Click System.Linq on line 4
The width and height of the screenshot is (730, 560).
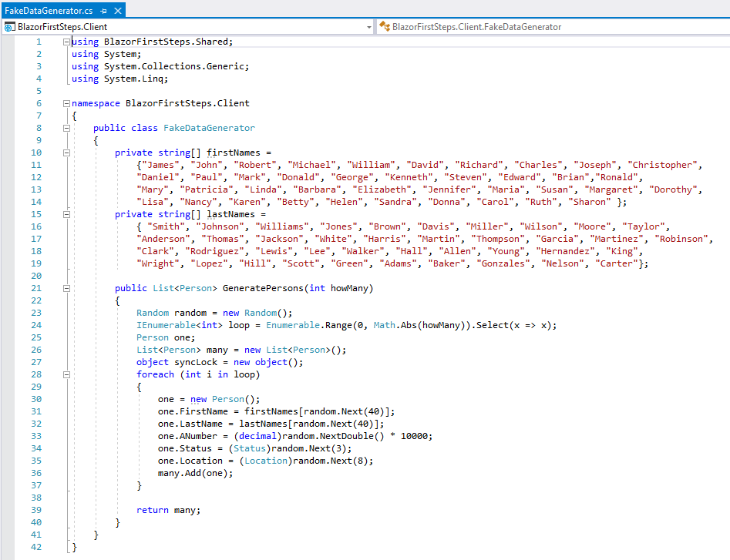coord(133,79)
